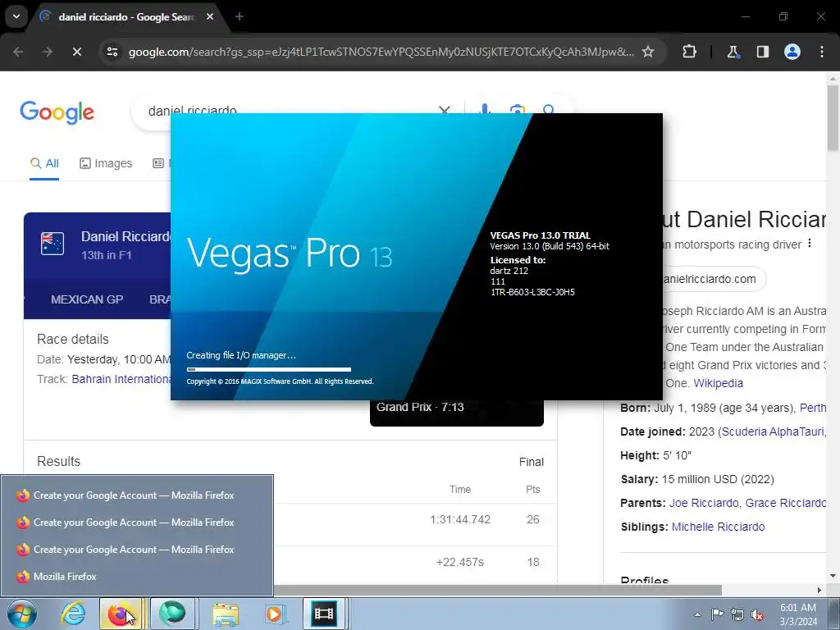This screenshot has height=630, width=840.
Task: Click 'Creating file I/O manager…' status text
Action: 241,355
